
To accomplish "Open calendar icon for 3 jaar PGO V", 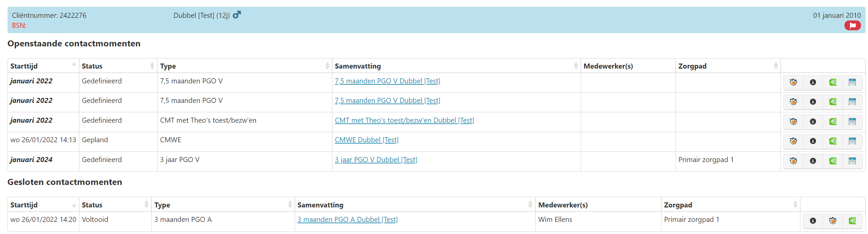I will (852, 161).
